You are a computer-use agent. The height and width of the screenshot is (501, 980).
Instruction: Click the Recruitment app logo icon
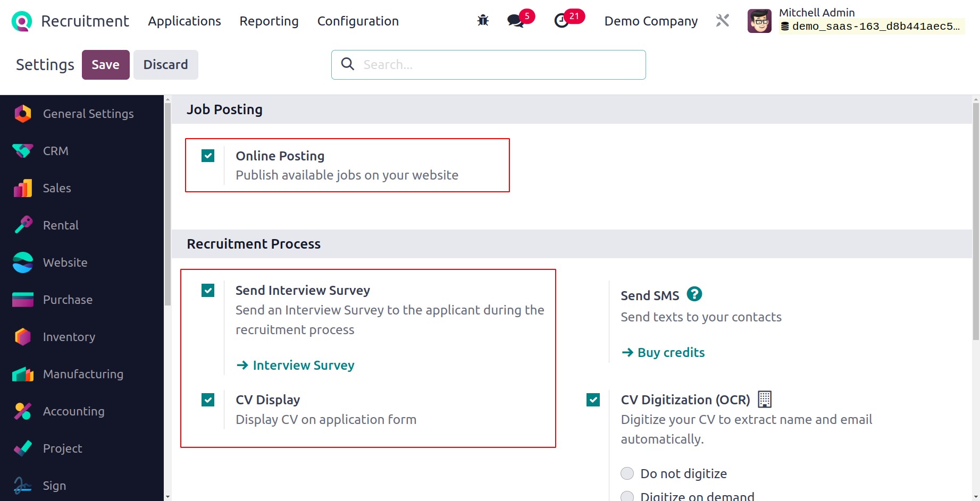click(x=22, y=21)
